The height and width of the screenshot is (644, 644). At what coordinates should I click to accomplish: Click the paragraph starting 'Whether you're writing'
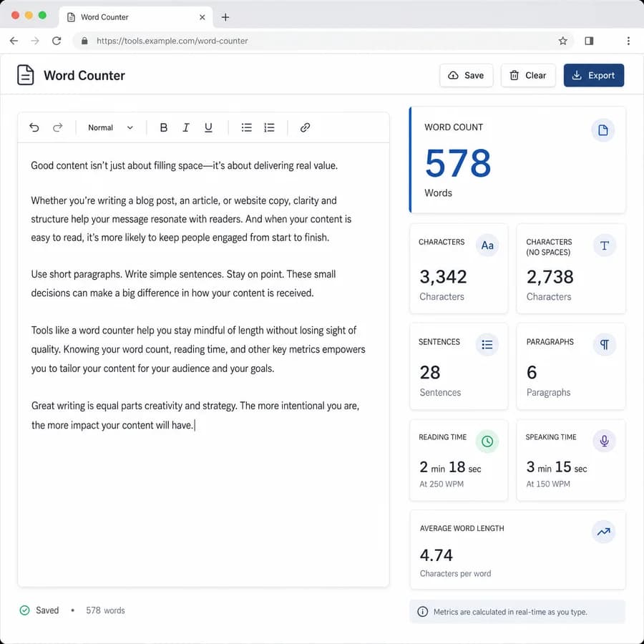click(x=191, y=219)
